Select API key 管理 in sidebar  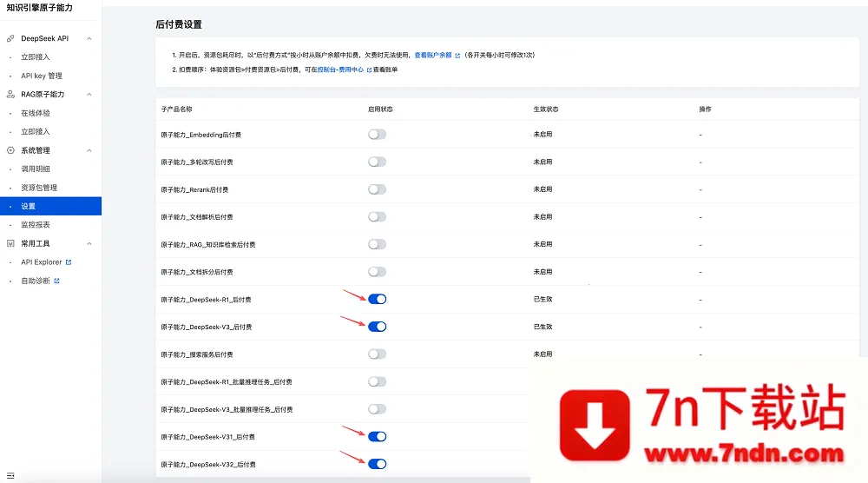pos(42,76)
